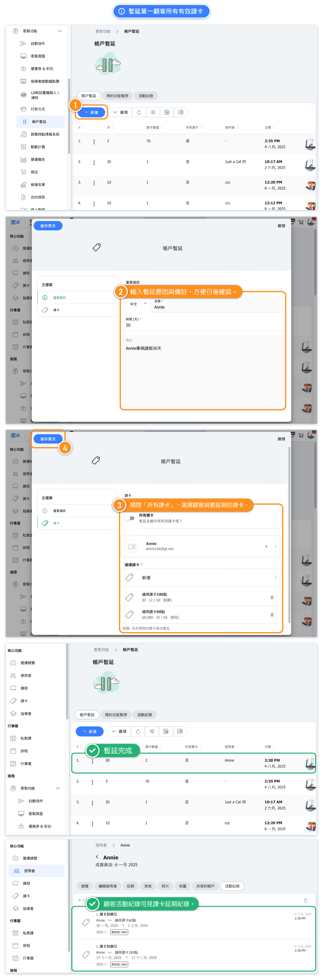Viewport: 323px width, 980px height.
Task: Switch to the 編輯使用者 tab
Action: pos(108,886)
